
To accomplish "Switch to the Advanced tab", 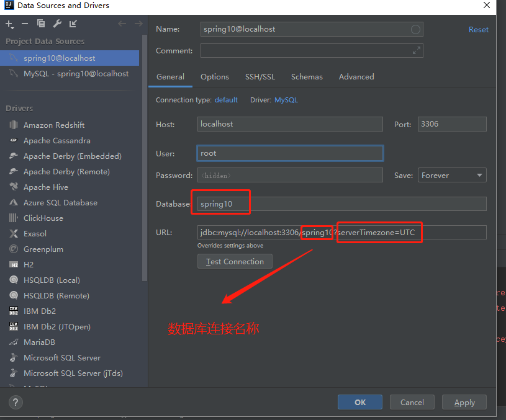I will click(x=356, y=77).
